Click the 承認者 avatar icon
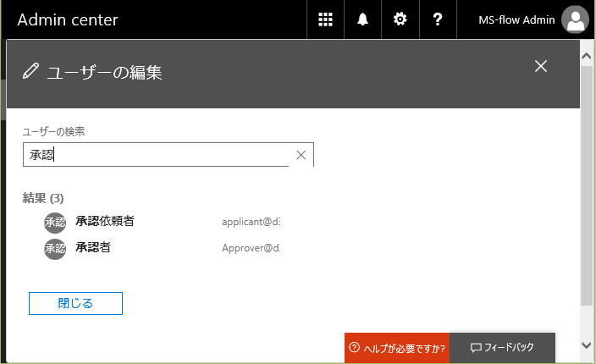The height and width of the screenshot is (364, 596). pyautogui.click(x=55, y=249)
